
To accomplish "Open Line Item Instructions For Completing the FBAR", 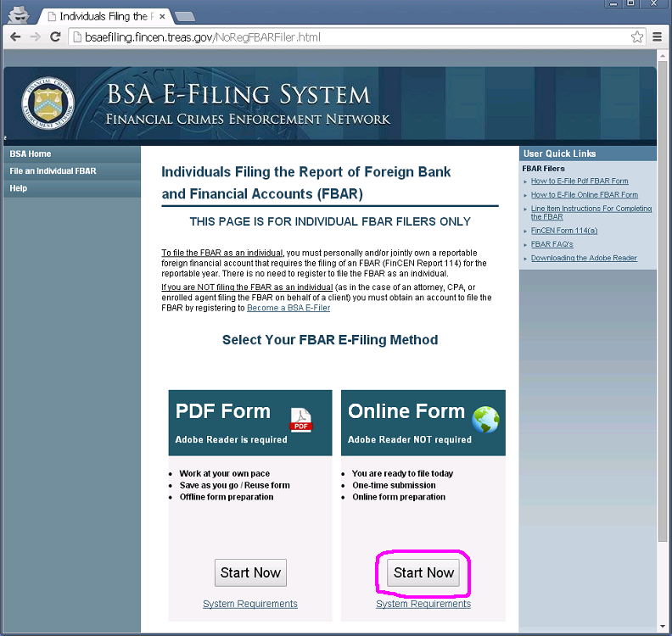I will pos(591,213).
